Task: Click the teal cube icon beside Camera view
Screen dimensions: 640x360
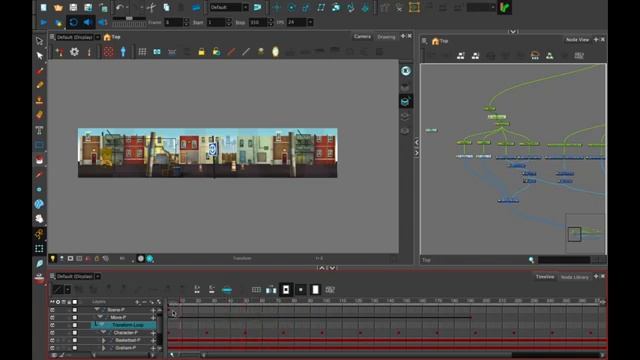Action: click(405, 101)
